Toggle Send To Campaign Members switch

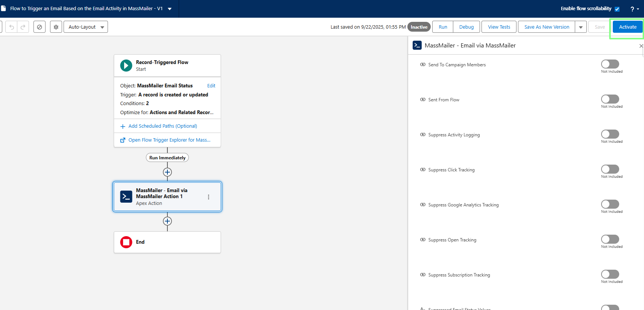[610, 64]
